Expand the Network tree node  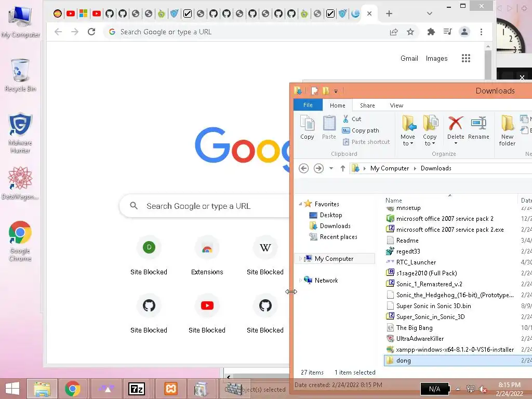click(300, 280)
